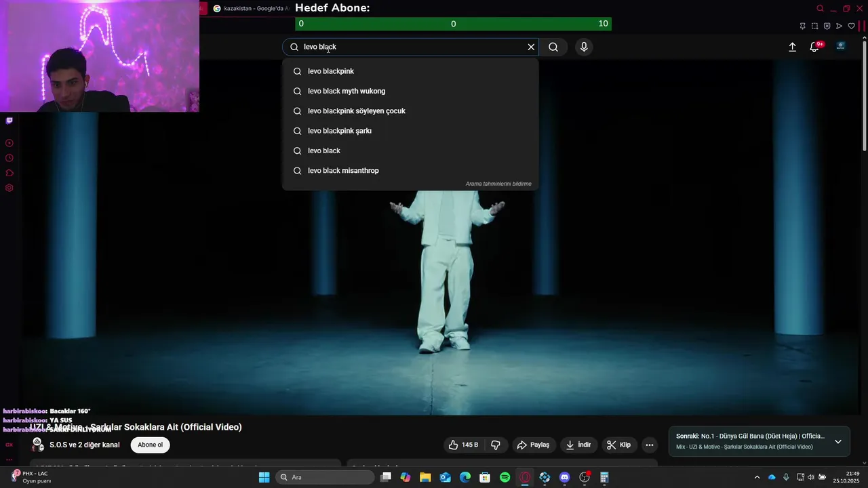The width and height of the screenshot is (868, 488).
Task: Open Spotify from the taskbar
Action: pos(505,477)
